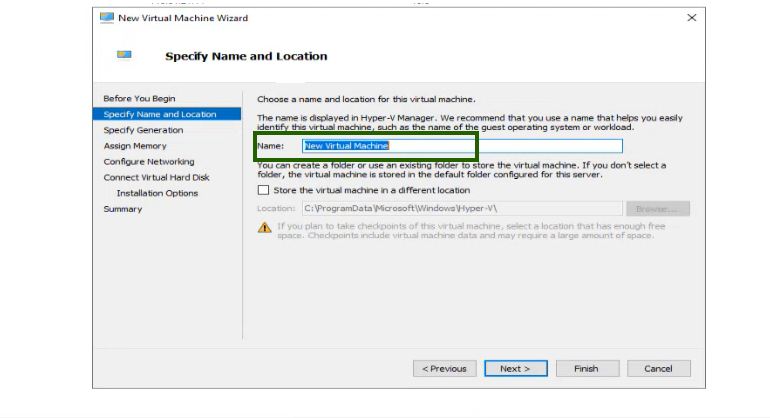Enable storing the virtual machine in a different location
The height and width of the screenshot is (418, 770).
pyautogui.click(x=264, y=190)
